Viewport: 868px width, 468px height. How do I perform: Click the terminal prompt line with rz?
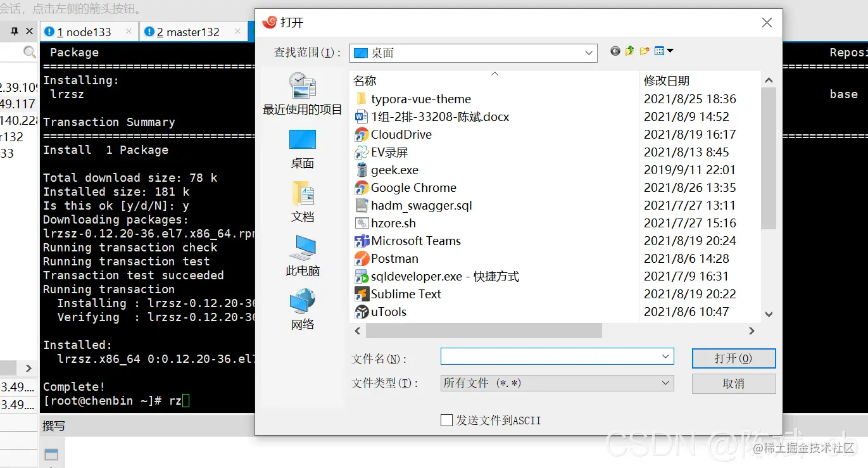[x=116, y=401]
